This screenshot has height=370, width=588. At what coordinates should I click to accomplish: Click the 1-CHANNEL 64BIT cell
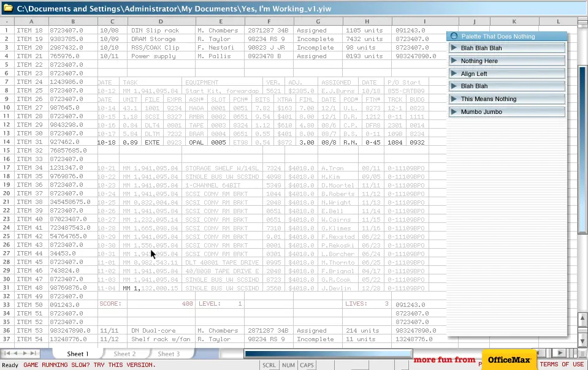click(222, 186)
